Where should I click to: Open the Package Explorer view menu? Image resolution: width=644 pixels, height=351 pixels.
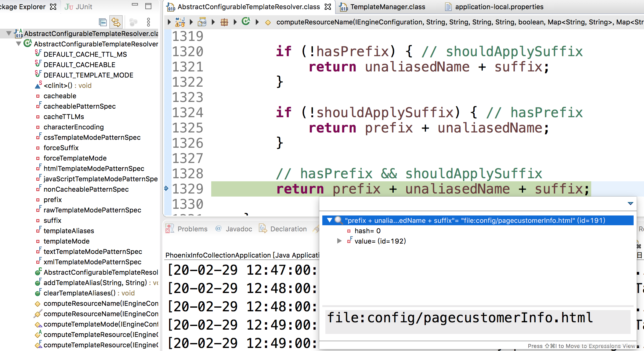149,22
